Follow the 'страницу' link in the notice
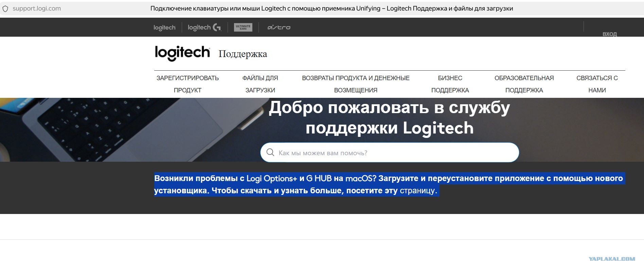The width and height of the screenshot is (644, 269). tap(417, 191)
